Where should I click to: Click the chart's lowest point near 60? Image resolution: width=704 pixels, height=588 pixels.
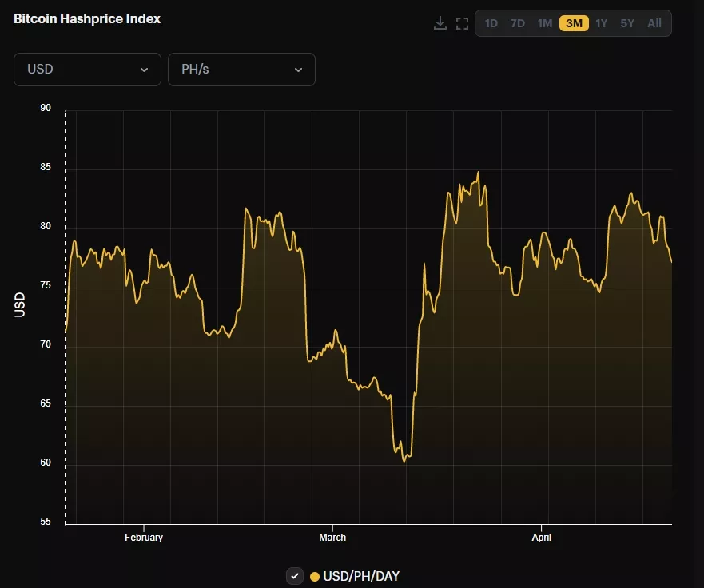pyautogui.click(x=404, y=460)
